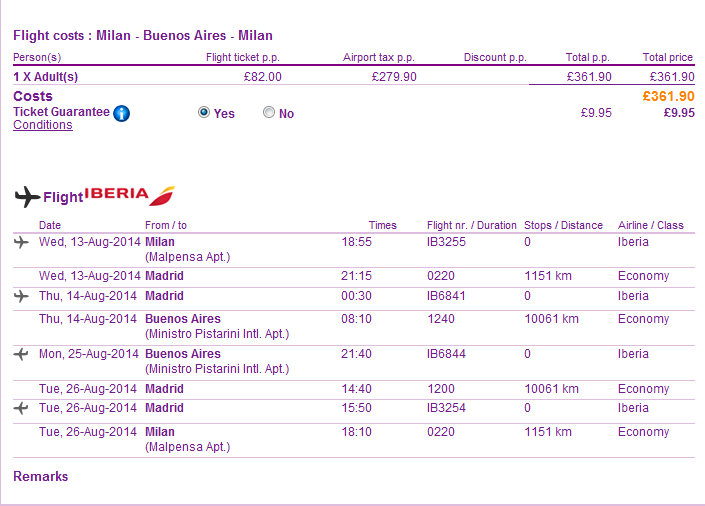The image size is (705, 506).
Task: Click the plane icon for the Milan 18:55 departure
Action: coord(22,242)
